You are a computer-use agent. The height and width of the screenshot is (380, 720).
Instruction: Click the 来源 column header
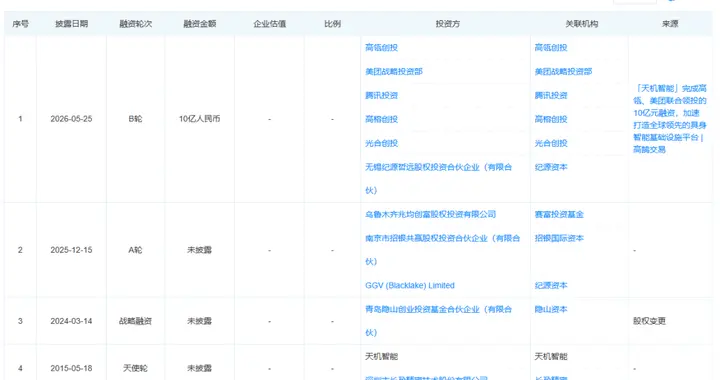coord(670,24)
